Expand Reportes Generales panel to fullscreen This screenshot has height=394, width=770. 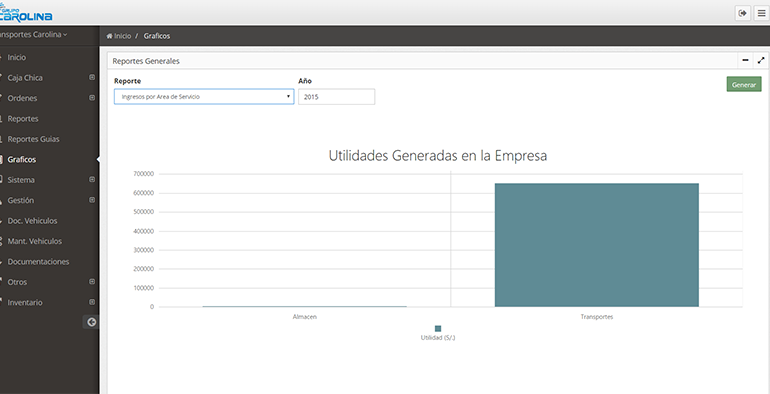(x=761, y=60)
